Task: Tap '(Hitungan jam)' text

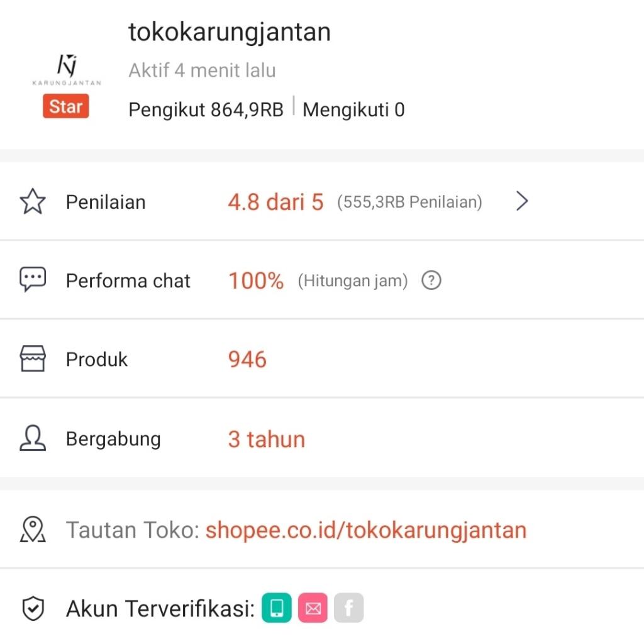Action: (x=353, y=281)
